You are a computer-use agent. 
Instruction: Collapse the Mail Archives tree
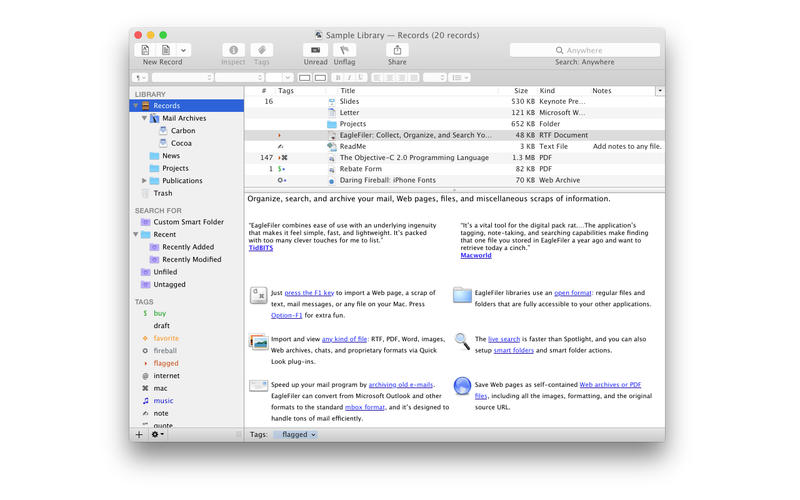coord(144,118)
